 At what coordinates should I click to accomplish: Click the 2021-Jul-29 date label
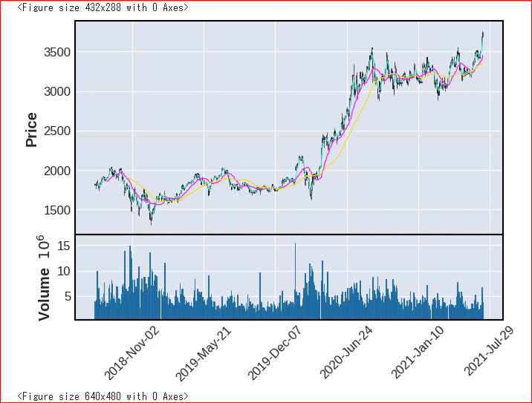[489, 351]
